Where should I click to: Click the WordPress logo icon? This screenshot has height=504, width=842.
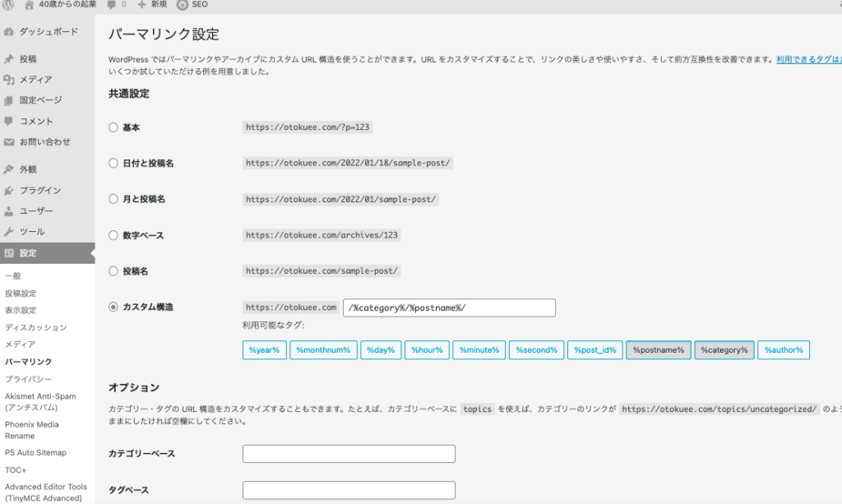[8, 5]
